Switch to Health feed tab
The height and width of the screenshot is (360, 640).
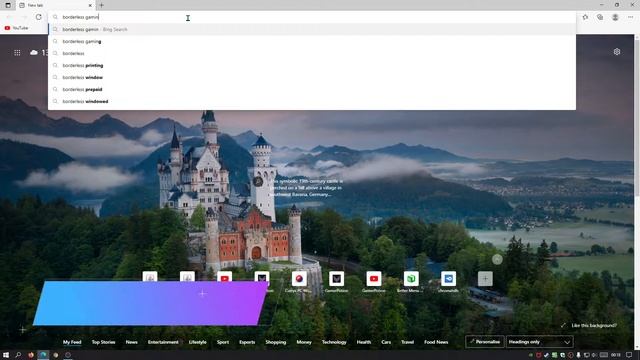pyautogui.click(x=364, y=342)
